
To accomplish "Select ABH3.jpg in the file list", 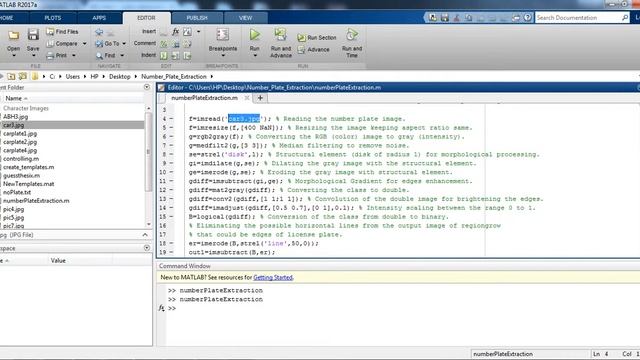I will [x=16, y=117].
